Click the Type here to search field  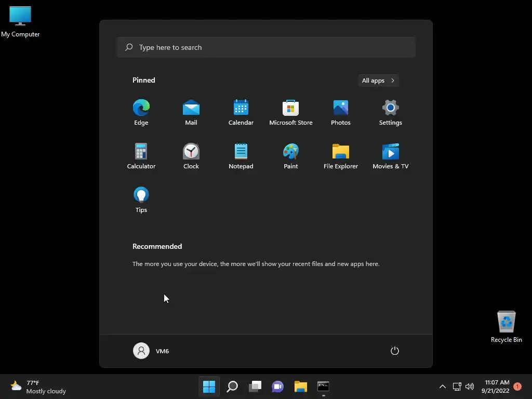266,47
